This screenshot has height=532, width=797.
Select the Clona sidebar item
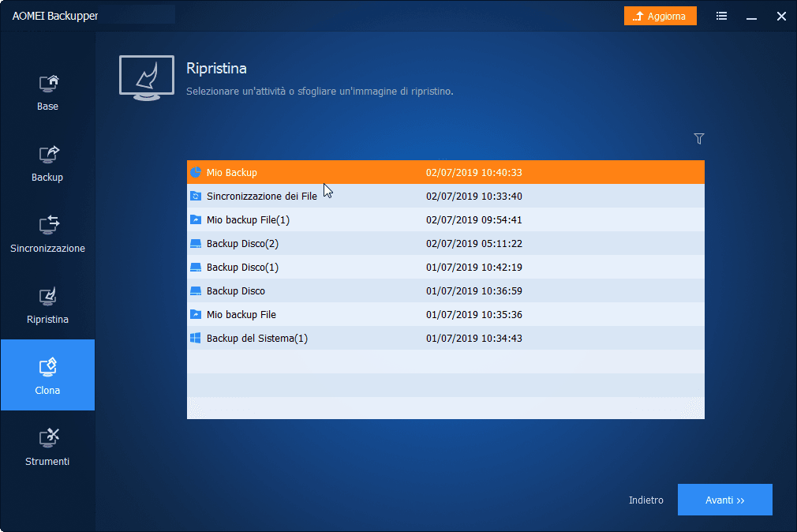pyautogui.click(x=48, y=375)
